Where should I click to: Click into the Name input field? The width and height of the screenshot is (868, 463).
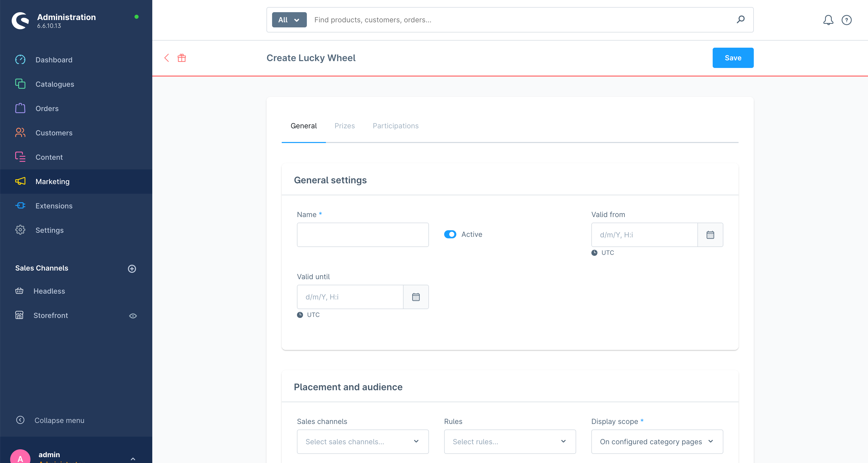(362, 235)
